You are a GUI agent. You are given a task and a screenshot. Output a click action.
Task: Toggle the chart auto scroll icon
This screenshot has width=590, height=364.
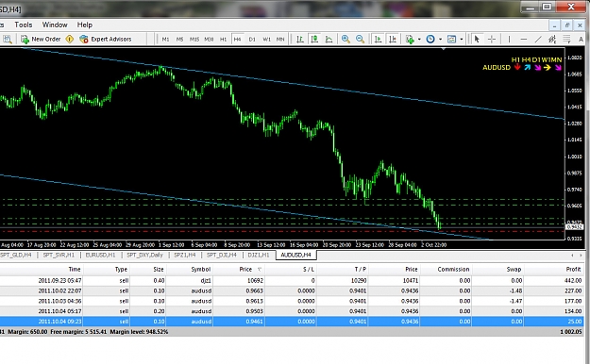[x=378, y=39]
